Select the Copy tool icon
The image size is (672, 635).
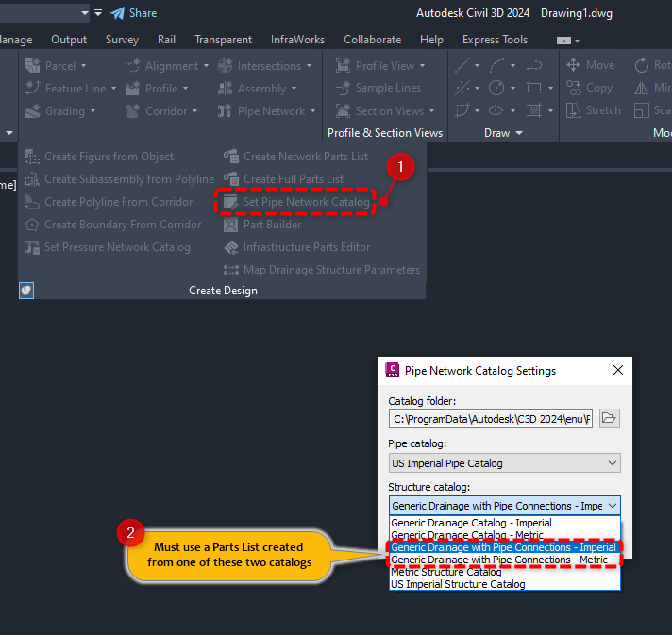tap(574, 88)
